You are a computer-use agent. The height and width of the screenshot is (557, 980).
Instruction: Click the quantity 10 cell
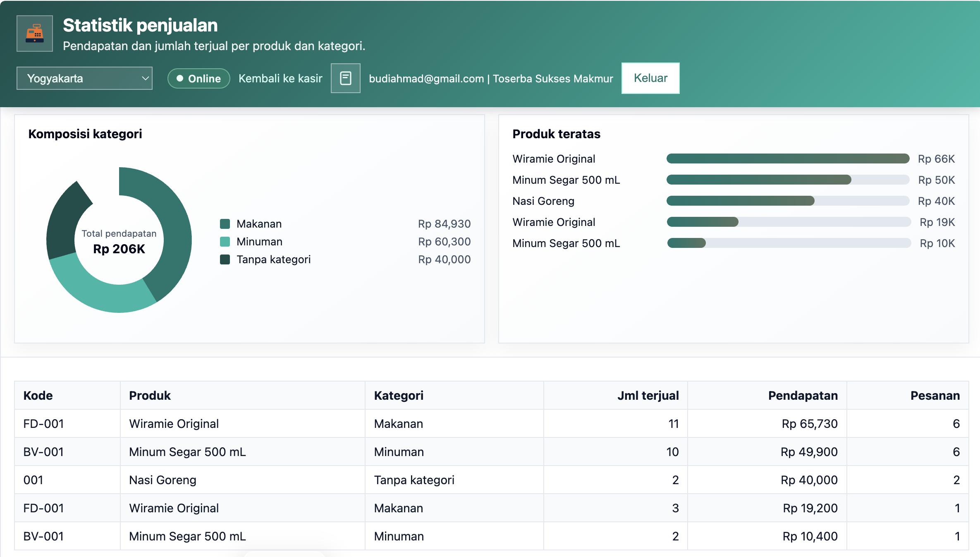[616, 452]
